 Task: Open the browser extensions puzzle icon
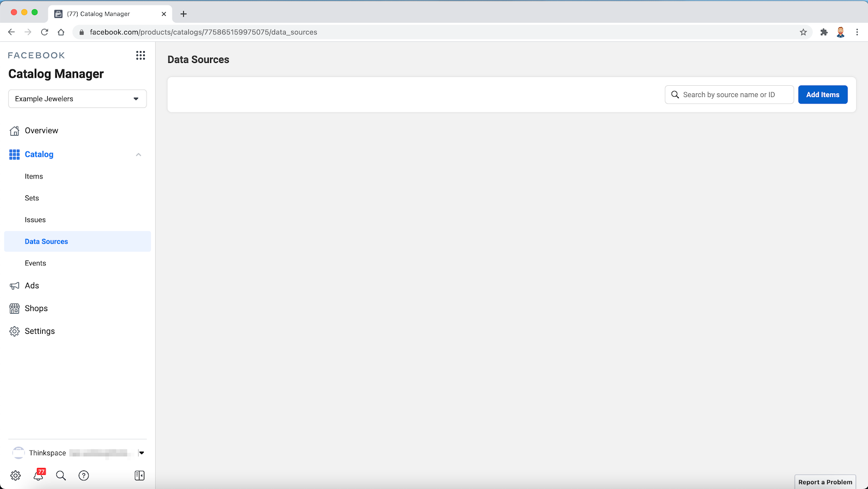click(824, 32)
